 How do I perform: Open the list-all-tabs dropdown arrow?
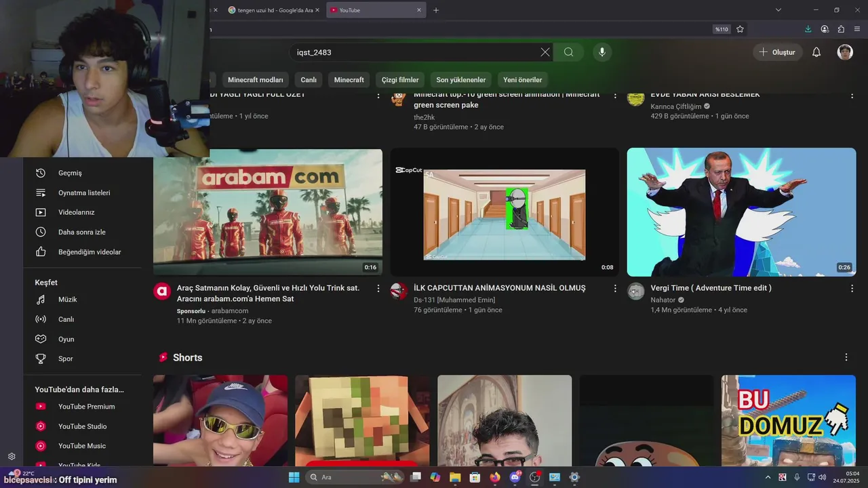tap(778, 10)
